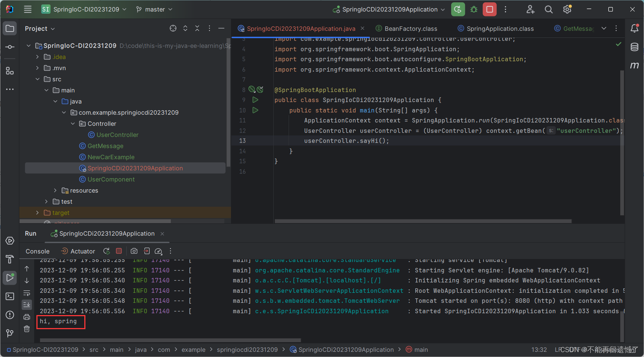
Task: Close the Run tab SpringIoCDi20231209Application
Action: [162, 233]
